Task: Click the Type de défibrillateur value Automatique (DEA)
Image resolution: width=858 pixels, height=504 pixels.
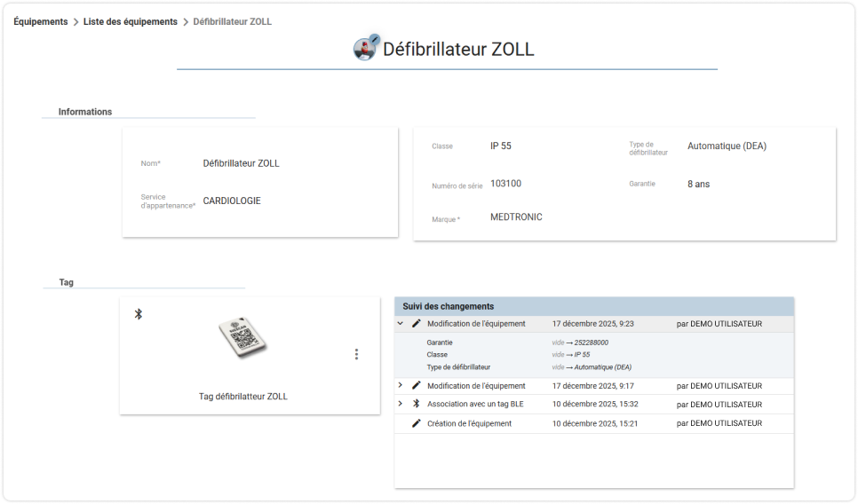Action: pos(727,146)
